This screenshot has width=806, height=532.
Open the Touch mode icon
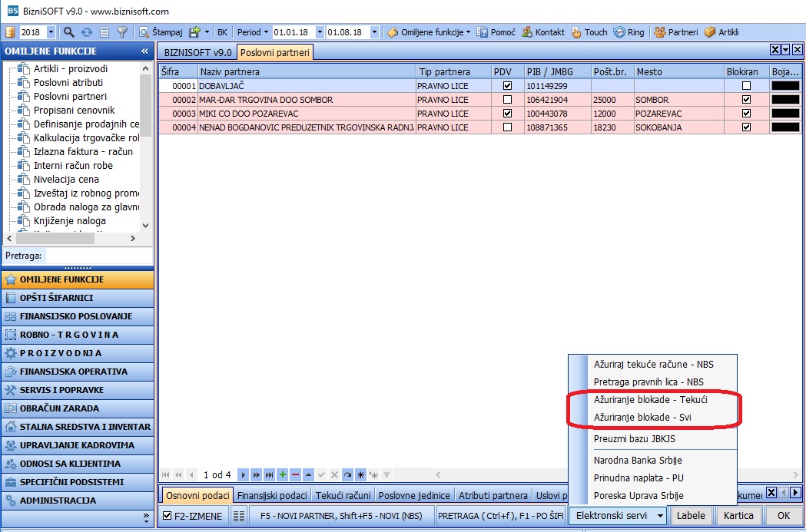click(x=589, y=32)
